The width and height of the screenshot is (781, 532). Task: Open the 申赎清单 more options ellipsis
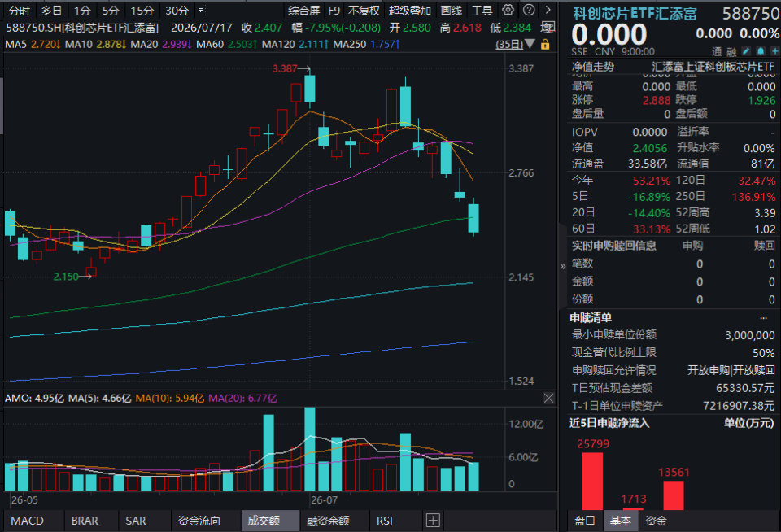tap(764, 318)
